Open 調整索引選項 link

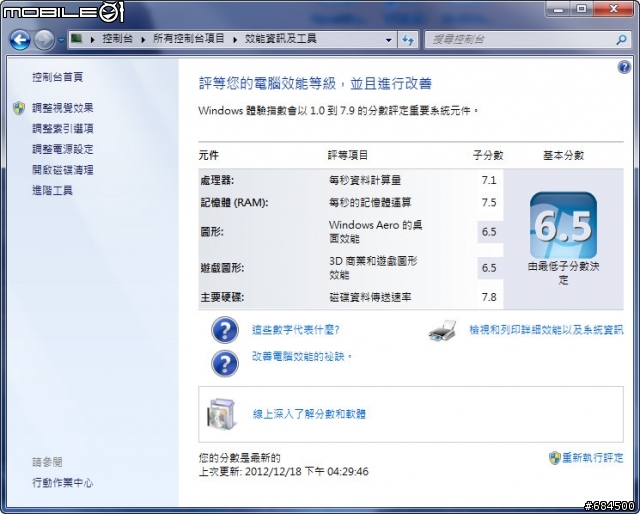tap(62, 129)
